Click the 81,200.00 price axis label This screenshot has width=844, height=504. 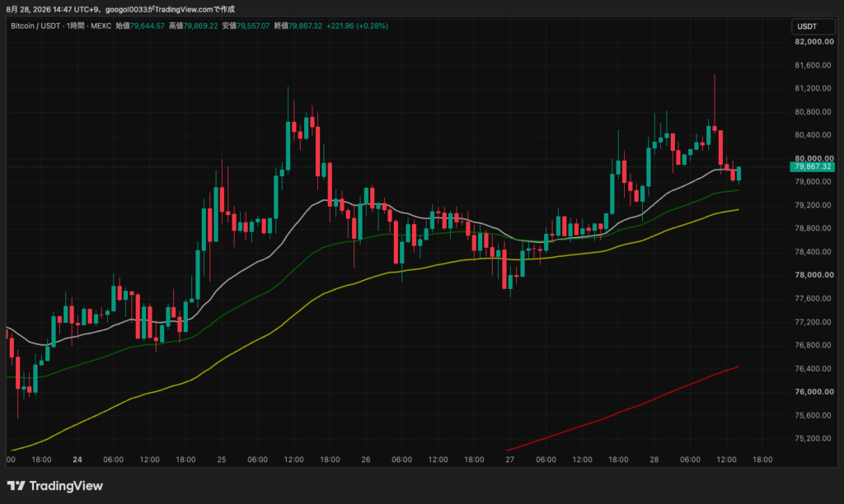pyautogui.click(x=814, y=88)
